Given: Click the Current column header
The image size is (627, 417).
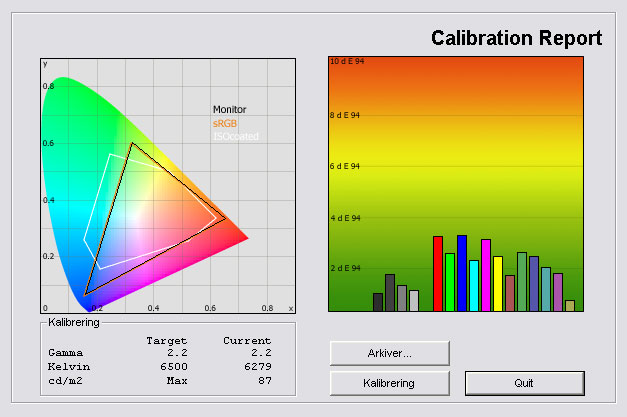Looking at the screenshot, I should (247, 341).
